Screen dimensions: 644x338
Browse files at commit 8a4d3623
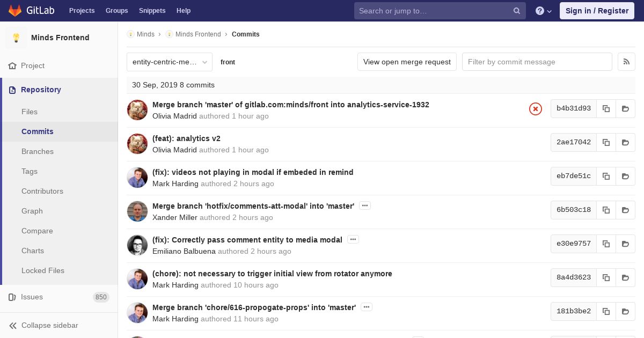click(625, 277)
